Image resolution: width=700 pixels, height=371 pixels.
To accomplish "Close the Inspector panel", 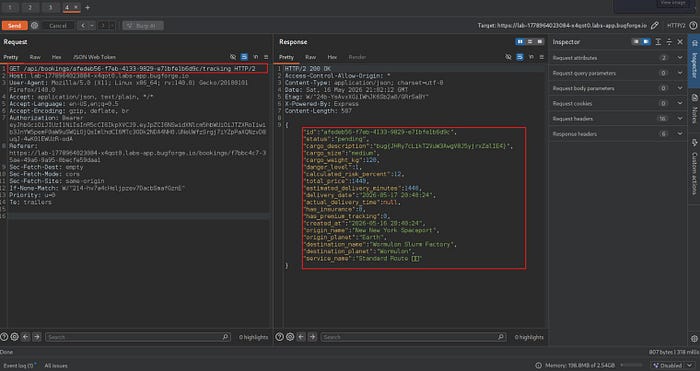I will click(x=680, y=42).
